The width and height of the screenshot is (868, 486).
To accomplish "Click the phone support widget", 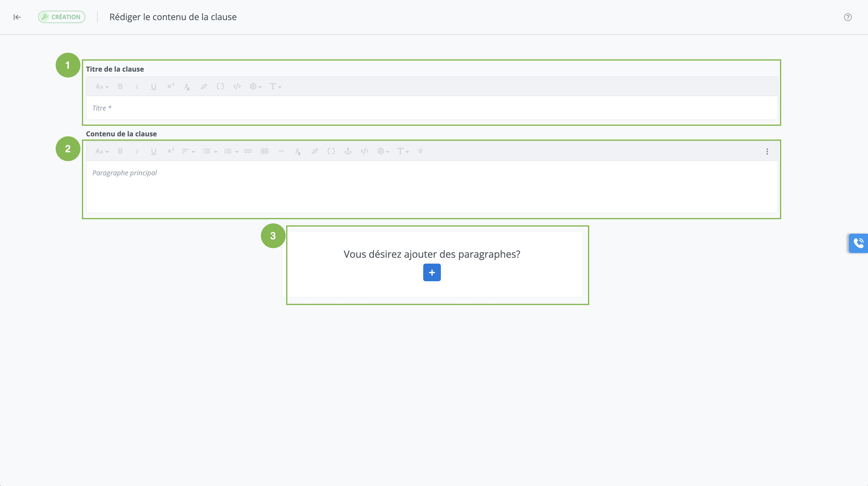I will point(858,243).
